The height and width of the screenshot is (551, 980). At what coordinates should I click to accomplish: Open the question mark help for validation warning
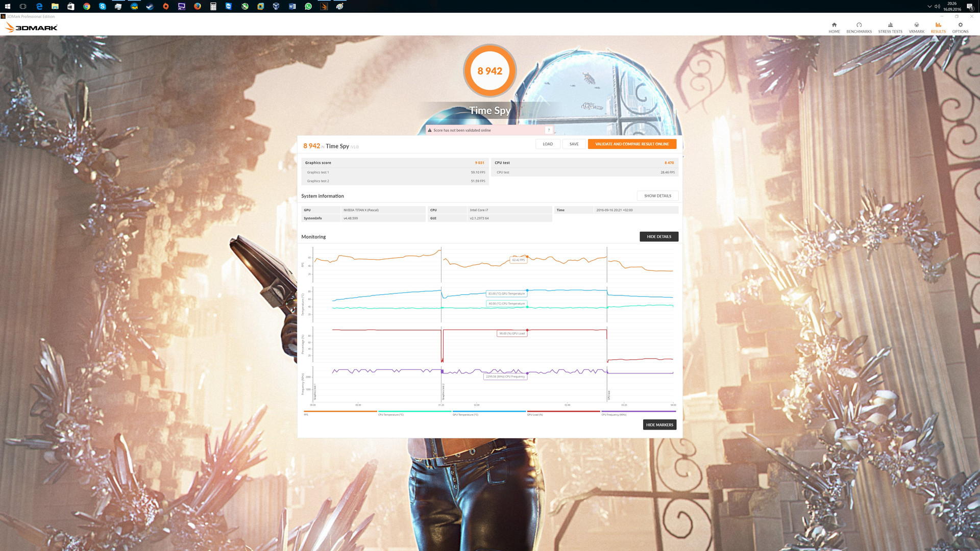click(x=549, y=130)
